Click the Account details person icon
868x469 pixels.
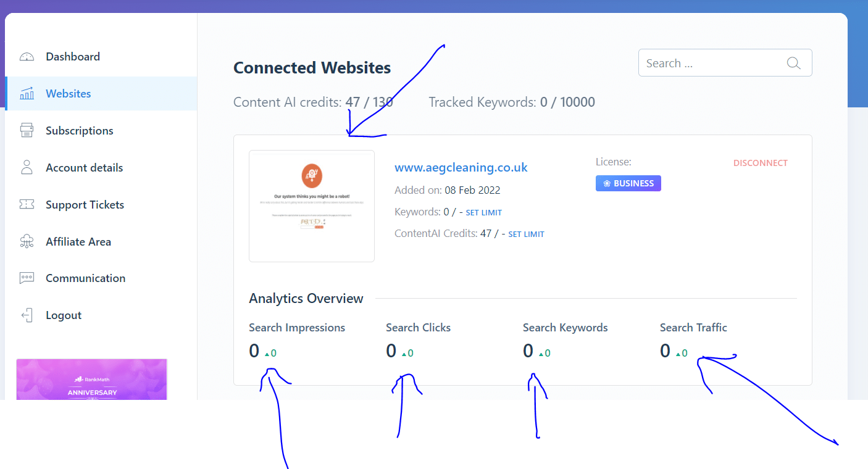27,167
